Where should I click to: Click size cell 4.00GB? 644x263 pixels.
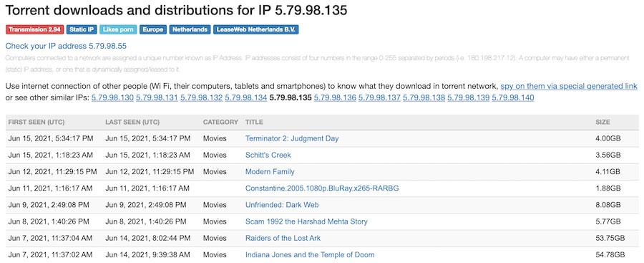(608, 139)
